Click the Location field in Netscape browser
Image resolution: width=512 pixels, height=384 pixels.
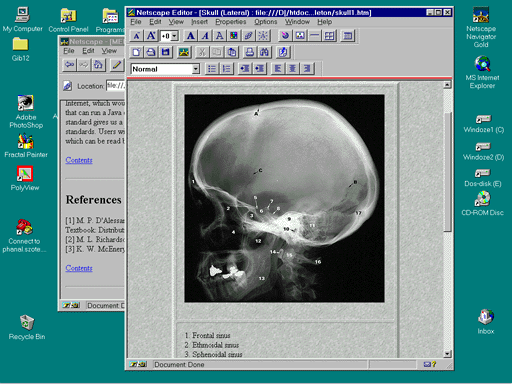coord(116,86)
